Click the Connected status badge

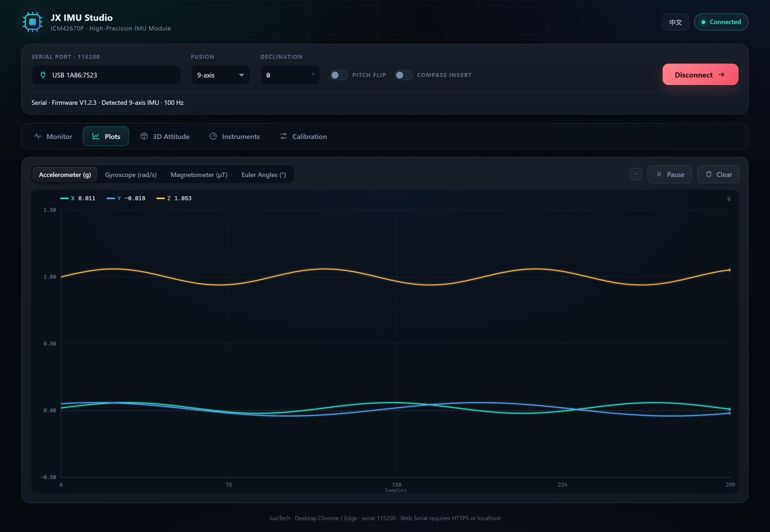click(721, 22)
